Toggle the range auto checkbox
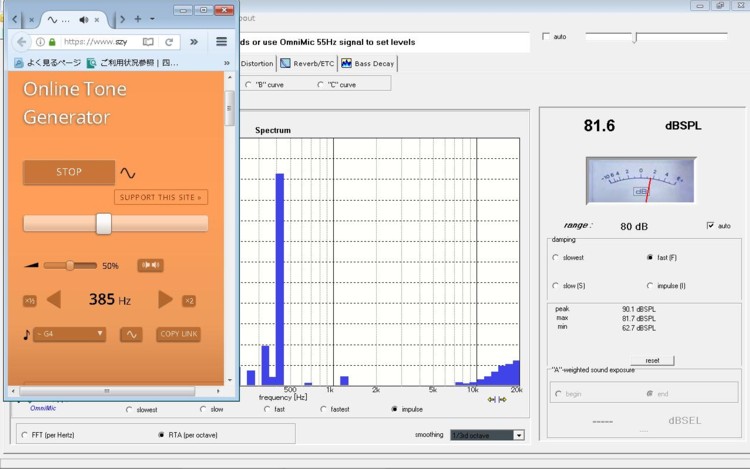 (710, 226)
